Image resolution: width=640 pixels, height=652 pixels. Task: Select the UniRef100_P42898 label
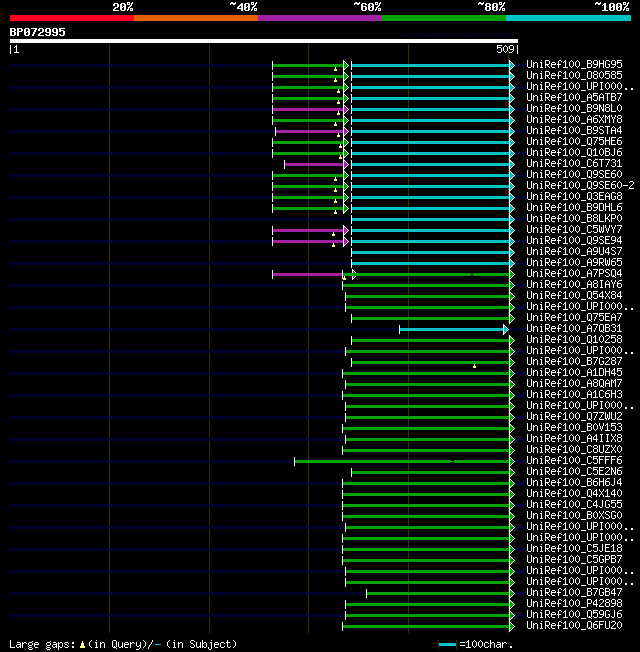click(574, 603)
